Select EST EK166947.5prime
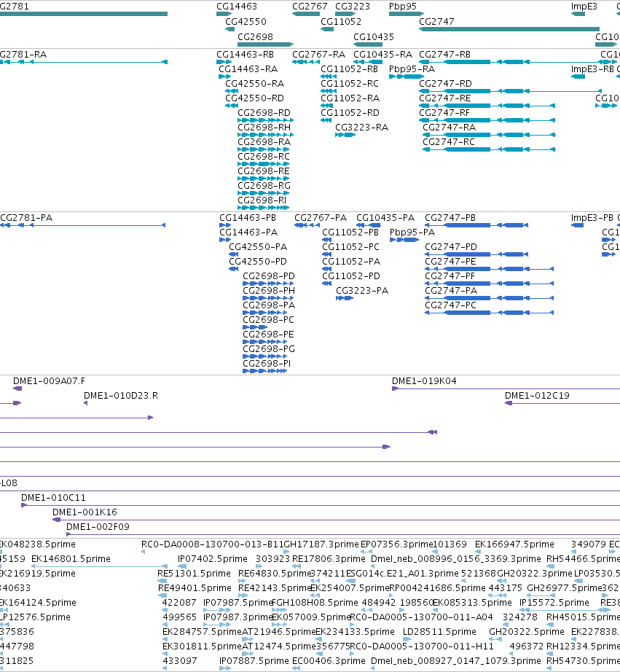 pyautogui.click(x=514, y=544)
